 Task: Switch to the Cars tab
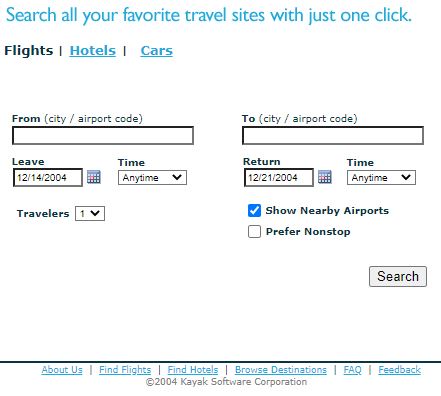pyautogui.click(x=157, y=51)
